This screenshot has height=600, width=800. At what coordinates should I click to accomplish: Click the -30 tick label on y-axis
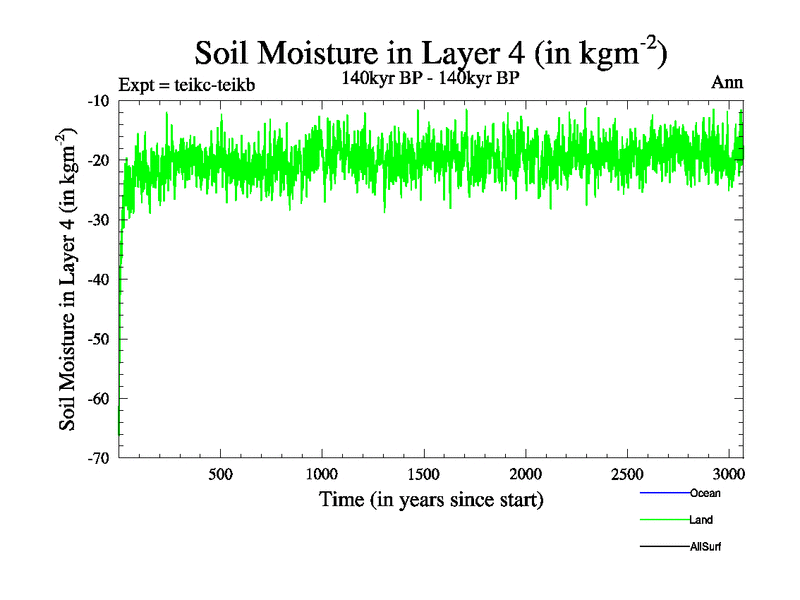98,220
